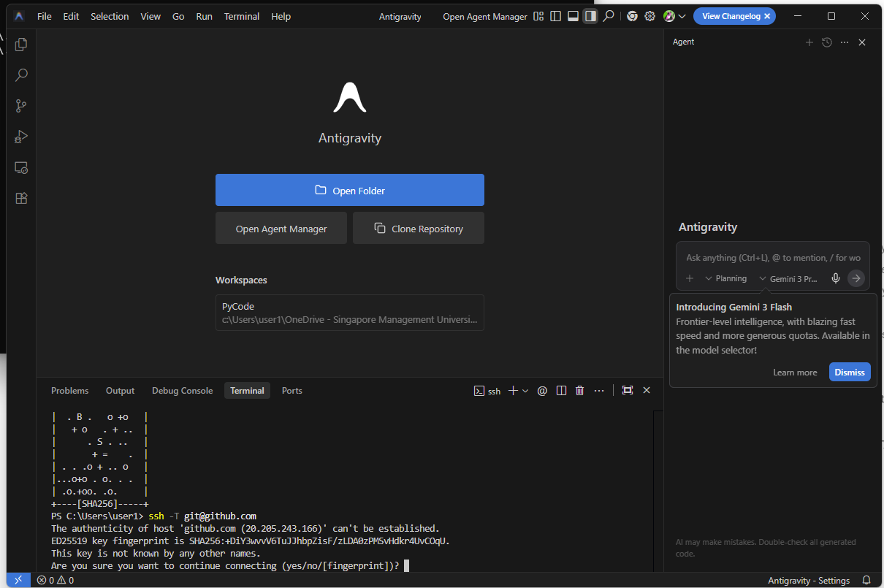Screen dimensions: 884x588
Task: Open the Selection menu
Action: coord(110,16)
